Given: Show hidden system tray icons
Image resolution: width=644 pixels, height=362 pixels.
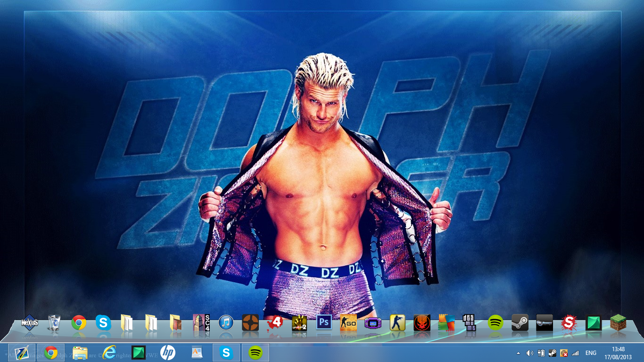Looking at the screenshot, I should point(519,353).
